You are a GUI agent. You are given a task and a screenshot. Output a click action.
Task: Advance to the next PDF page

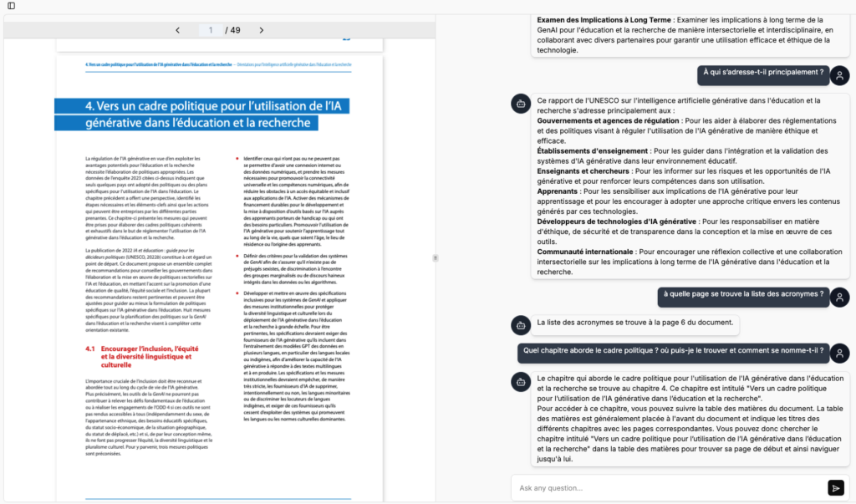coord(261,30)
